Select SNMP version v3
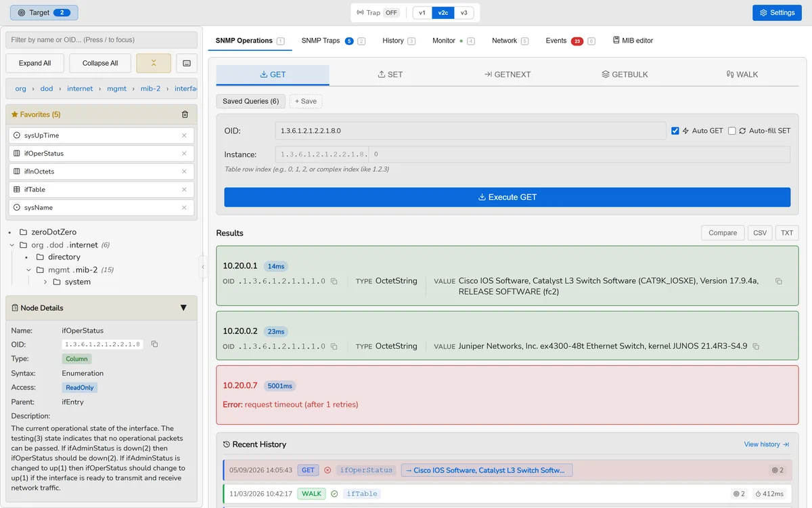 (464, 13)
